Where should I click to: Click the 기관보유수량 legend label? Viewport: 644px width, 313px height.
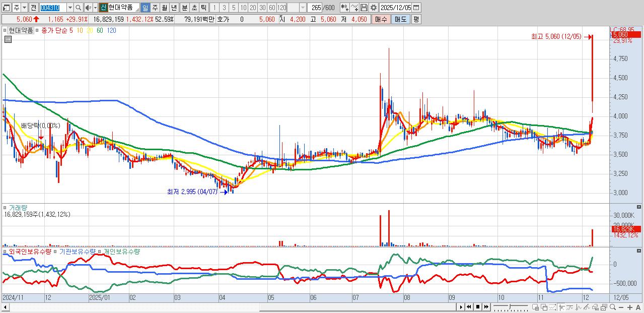[x=78, y=251]
